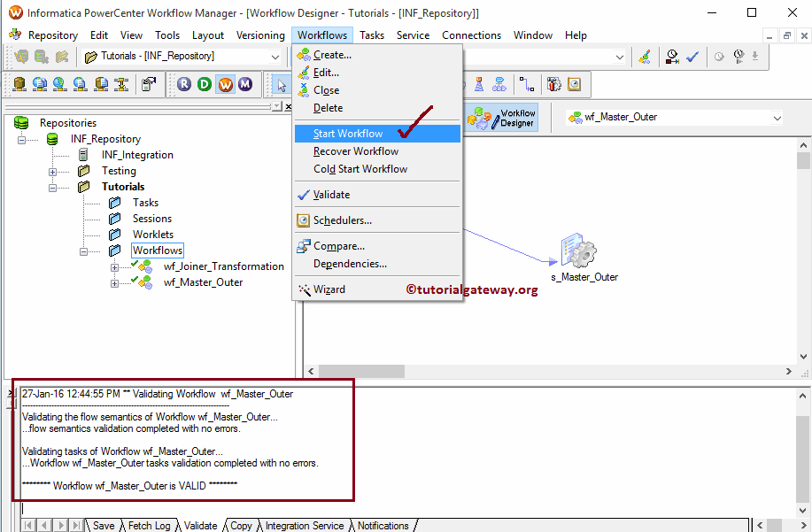Image resolution: width=812 pixels, height=532 pixels.
Task: Switch to the Copy output tab
Action: tap(241, 525)
